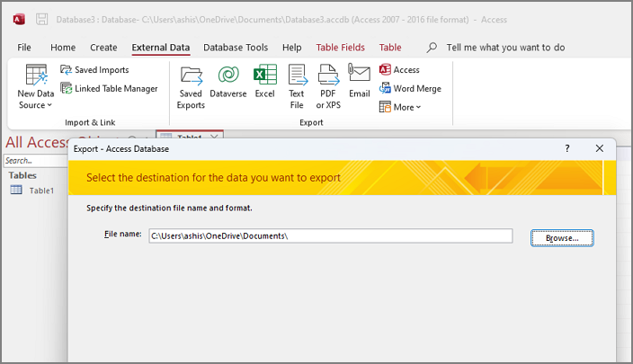Click the File name input field
Screen dimensions: 633x364
[x=330, y=236]
